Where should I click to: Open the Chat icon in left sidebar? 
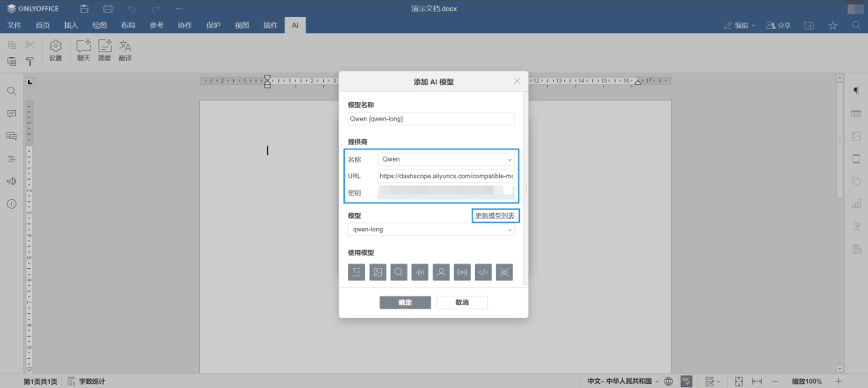pos(11,136)
